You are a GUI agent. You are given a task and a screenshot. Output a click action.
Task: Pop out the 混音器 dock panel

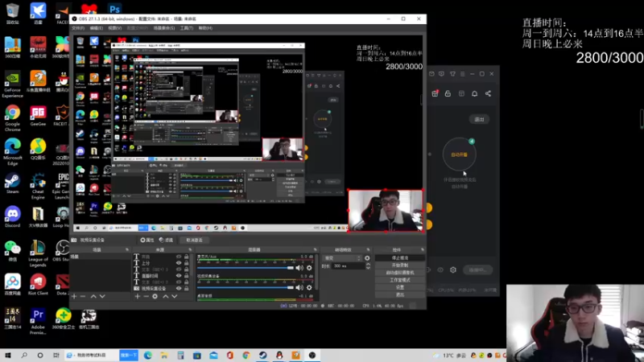pyautogui.click(x=315, y=249)
